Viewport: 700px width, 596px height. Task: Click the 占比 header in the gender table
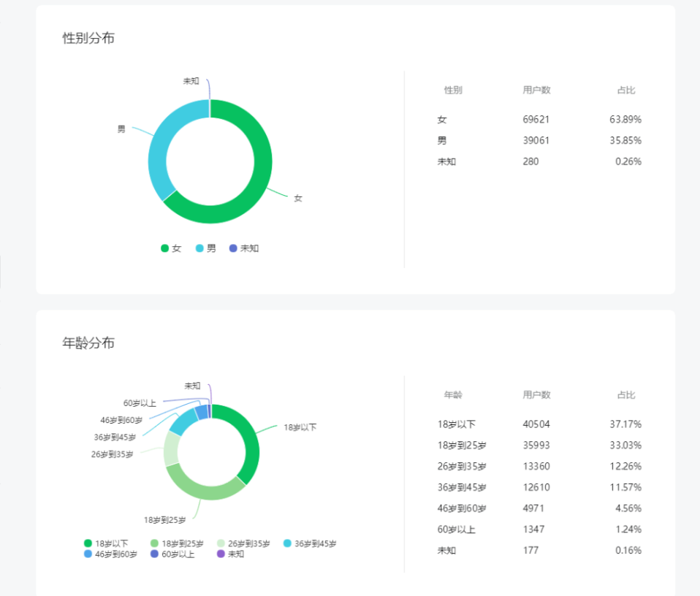626,90
